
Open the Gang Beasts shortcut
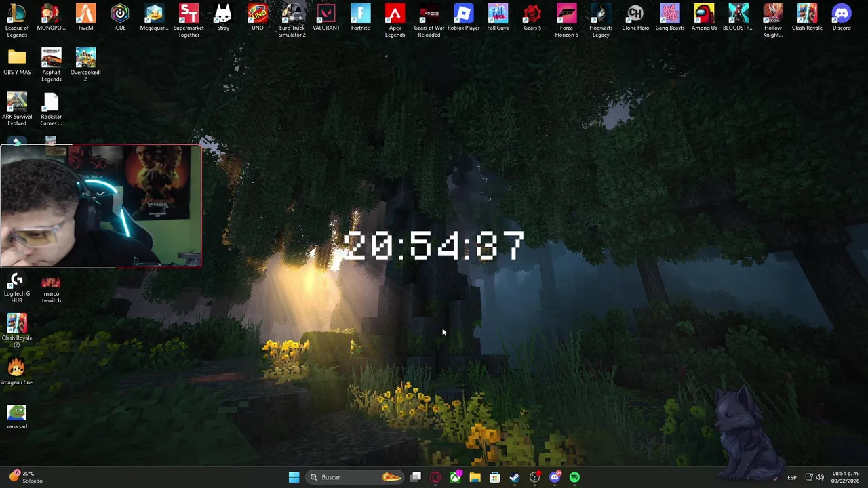[669, 17]
